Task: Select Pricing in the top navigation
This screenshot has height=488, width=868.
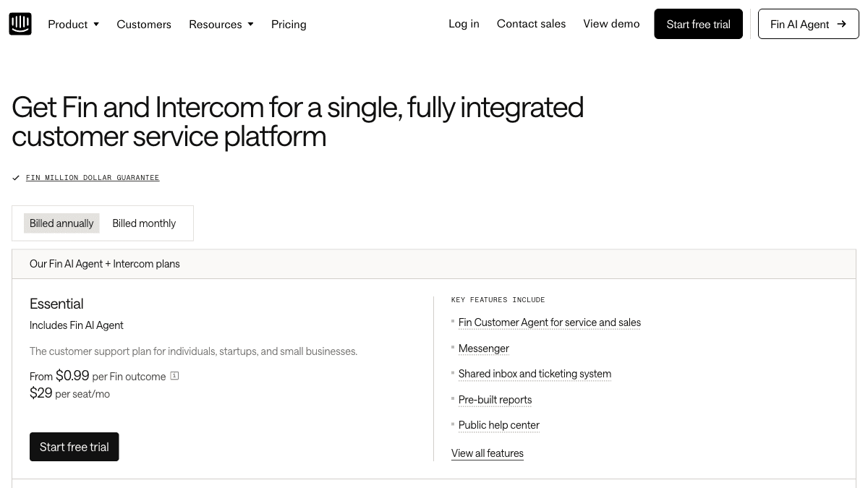Action: (289, 24)
